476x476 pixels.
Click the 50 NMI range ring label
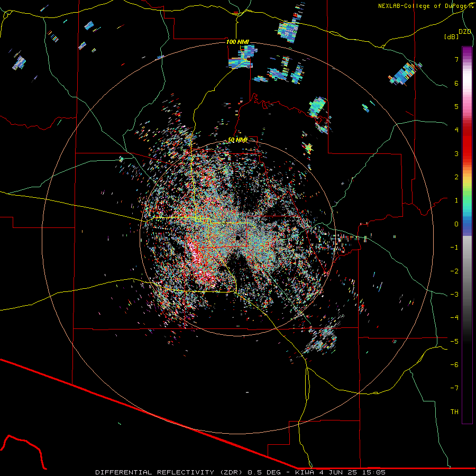coord(237,140)
